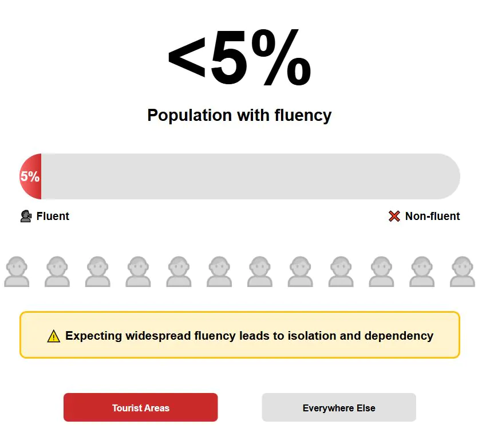Click the first person icon in the row
This screenshot has height=448, width=478.
pyautogui.click(x=17, y=272)
